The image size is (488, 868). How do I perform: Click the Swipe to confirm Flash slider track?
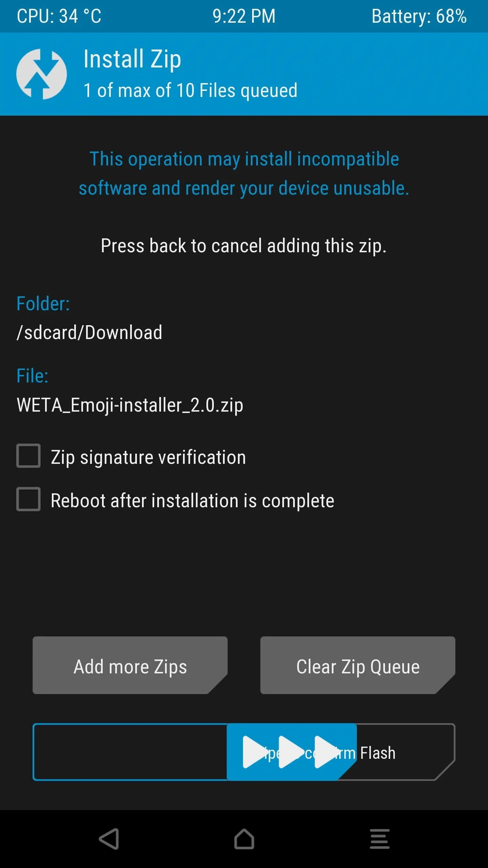pyautogui.click(x=244, y=752)
